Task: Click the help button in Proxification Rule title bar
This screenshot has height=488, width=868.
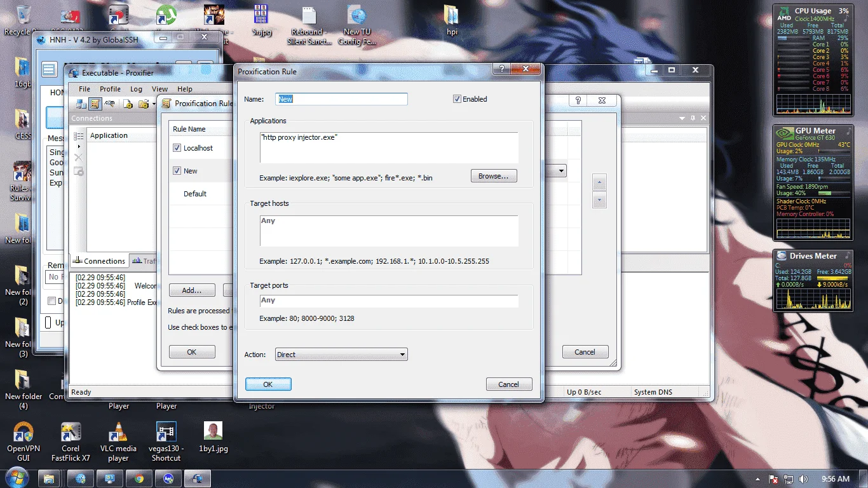Action: 502,68
